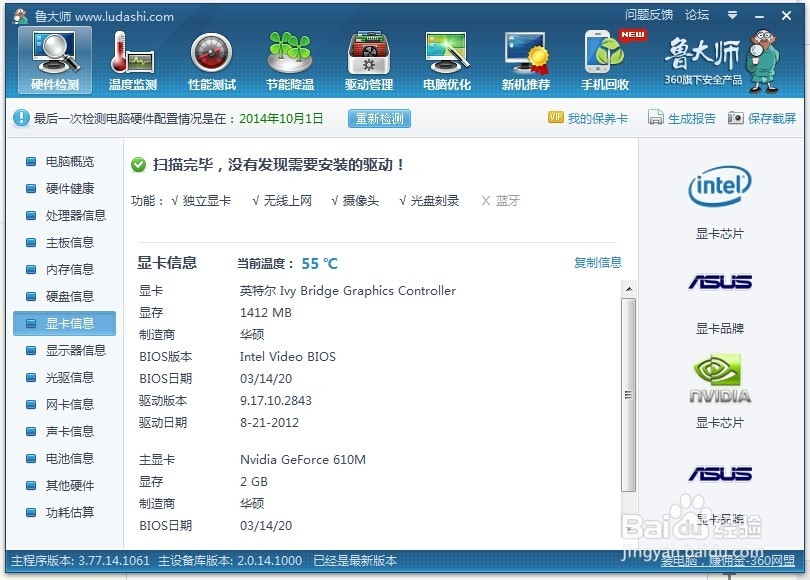Open 温度监测 temperature monitor icon

click(133, 60)
